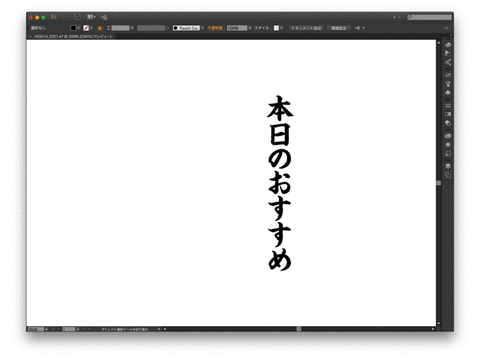480x360 pixels.
Task: Click the artboard number field in status bar
Action: click(x=69, y=329)
